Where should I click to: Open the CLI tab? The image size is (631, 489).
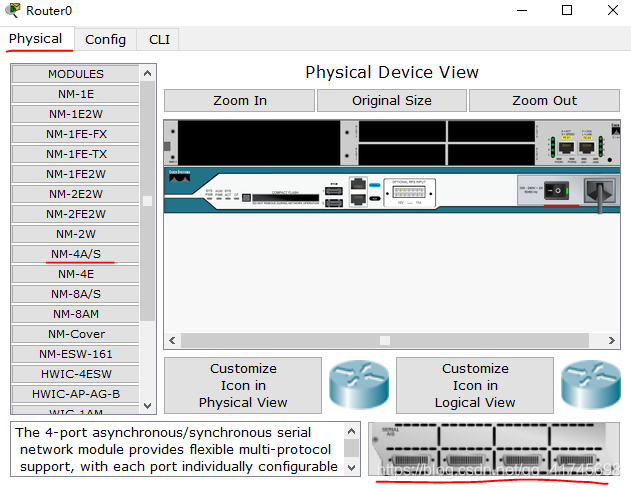point(159,40)
